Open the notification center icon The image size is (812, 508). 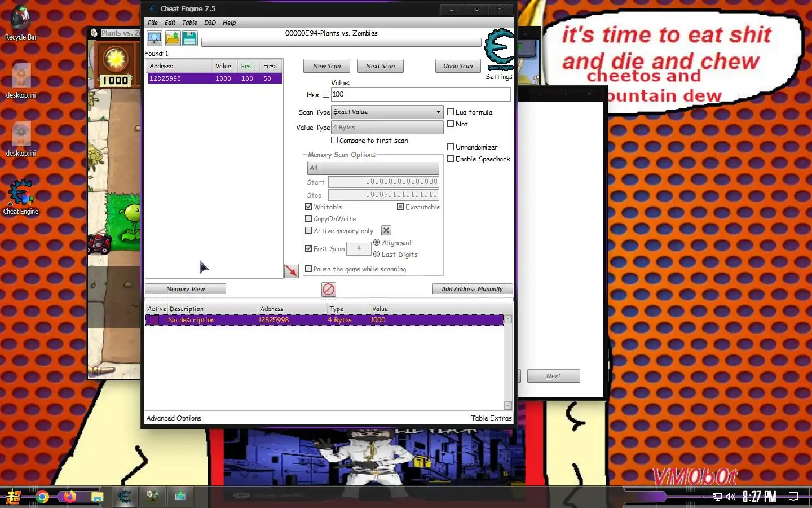(x=793, y=497)
